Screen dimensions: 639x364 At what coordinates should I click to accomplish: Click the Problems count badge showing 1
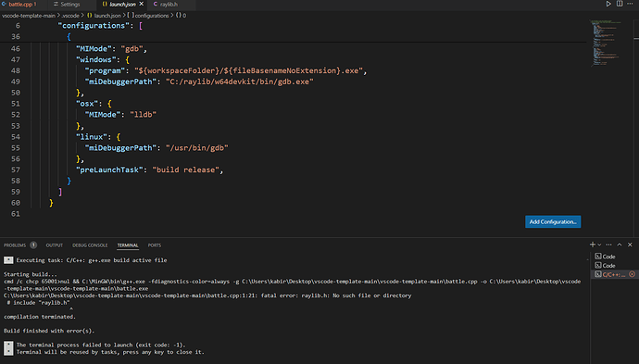[x=33, y=245]
